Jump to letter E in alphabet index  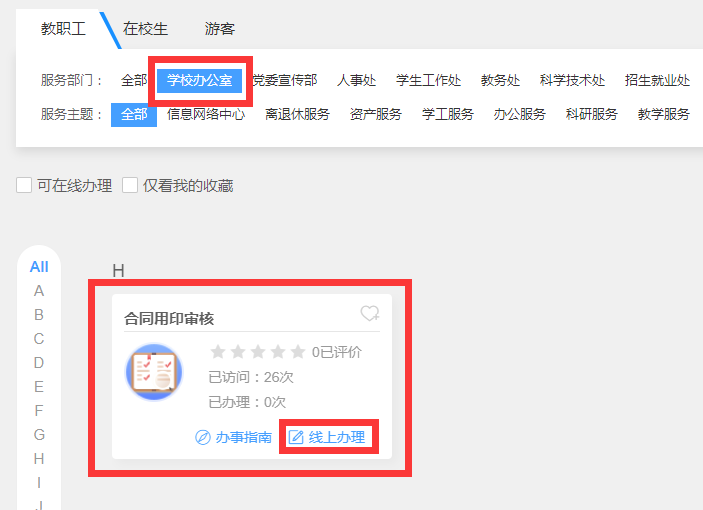(39, 387)
